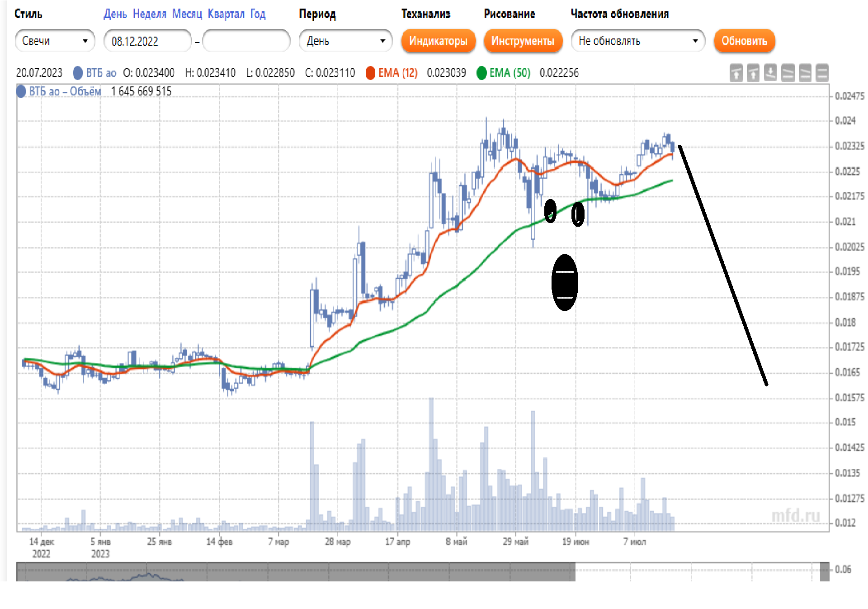Screen dimensions: 868x609
Task: Click the rightmost parallel-lines chart icon
Action: click(822, 73)
